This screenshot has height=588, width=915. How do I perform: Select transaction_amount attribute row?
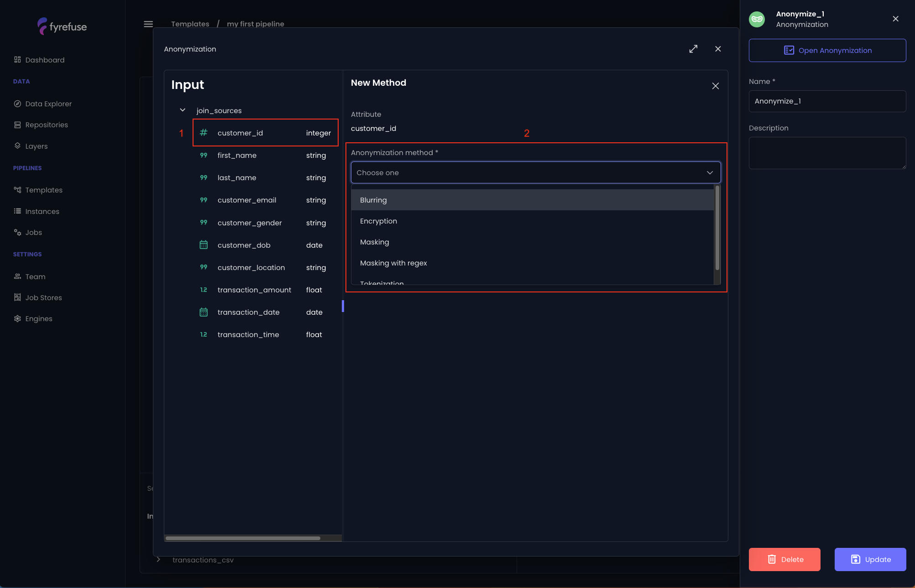(266, 290)
